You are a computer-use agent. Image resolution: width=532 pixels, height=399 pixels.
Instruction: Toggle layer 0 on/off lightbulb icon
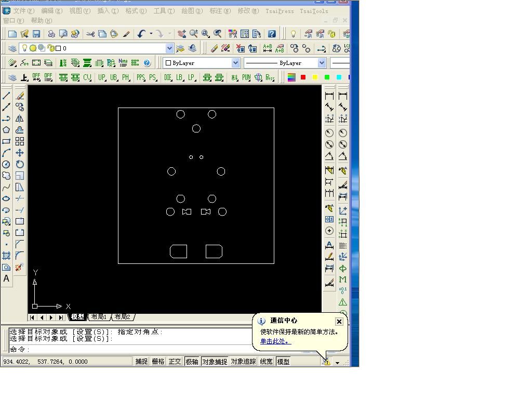(24, 48)
